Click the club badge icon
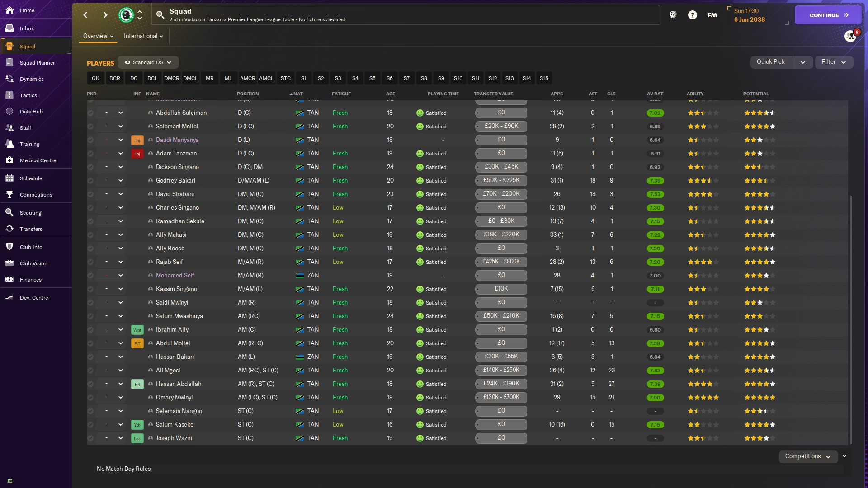 click(x=126, y=15)
